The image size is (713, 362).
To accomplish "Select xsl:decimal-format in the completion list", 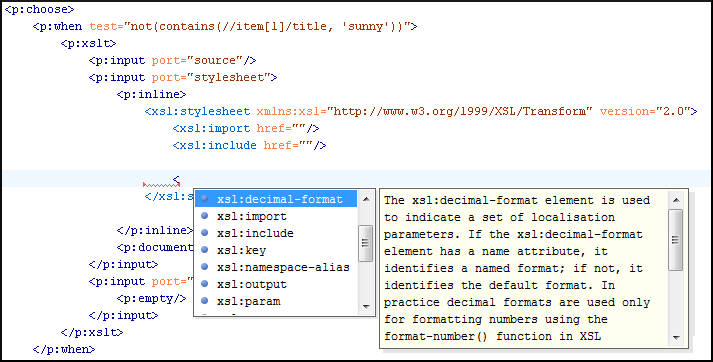I will [x=276, y=199].
